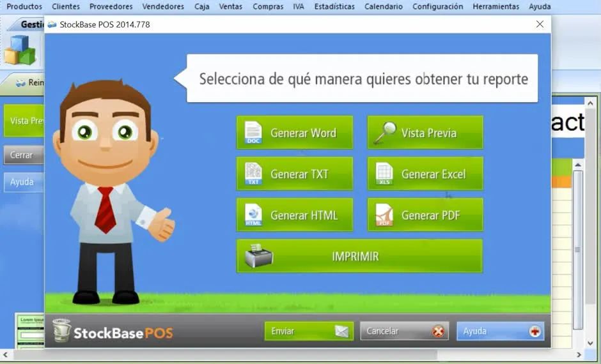Open the Proveedores menu

(x=111, y=6)
